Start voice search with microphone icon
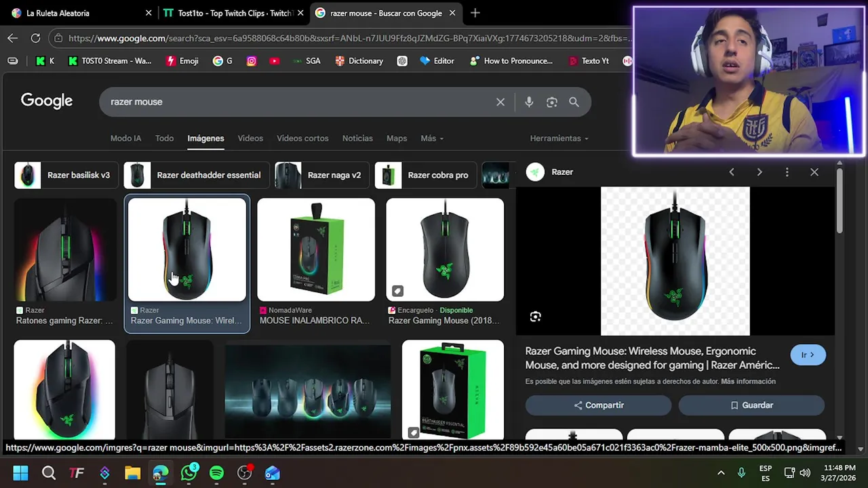 click(x=529, y=102)
